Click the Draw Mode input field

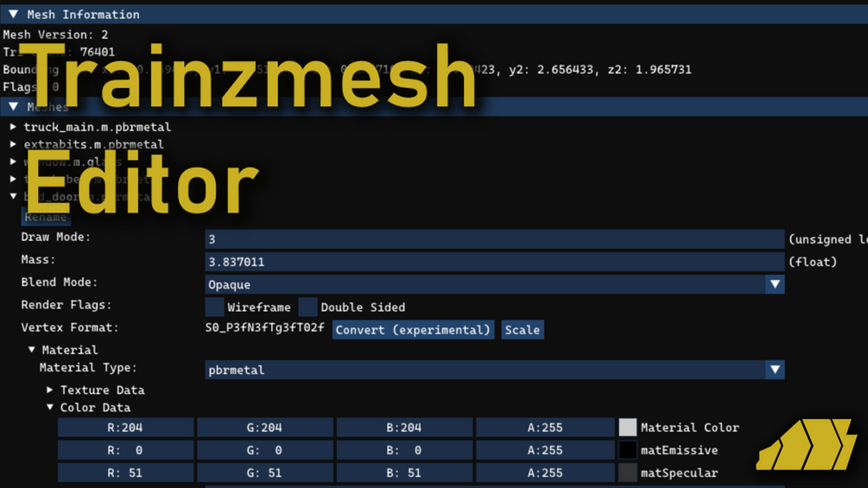(494, 239)
